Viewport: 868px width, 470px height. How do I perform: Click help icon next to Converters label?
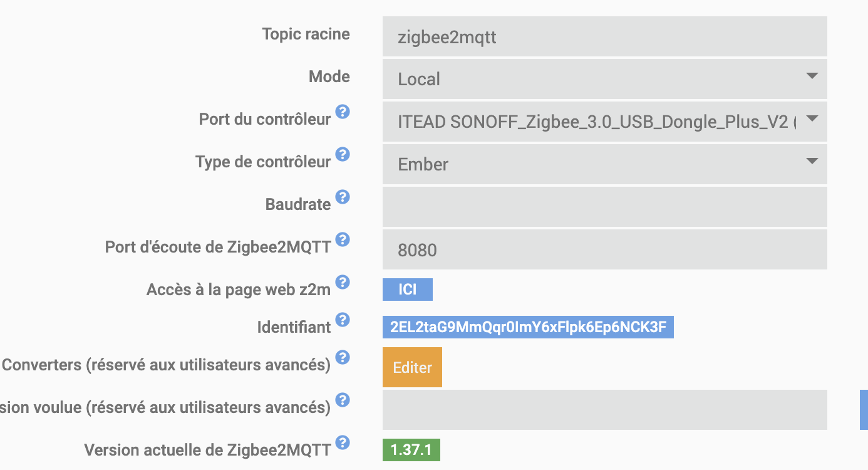(342, 358)
